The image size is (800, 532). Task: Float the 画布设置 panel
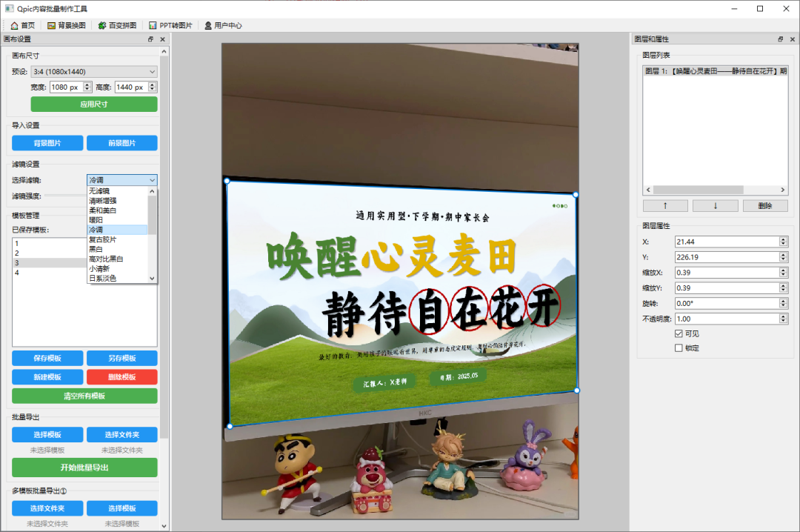pos(151,39)
